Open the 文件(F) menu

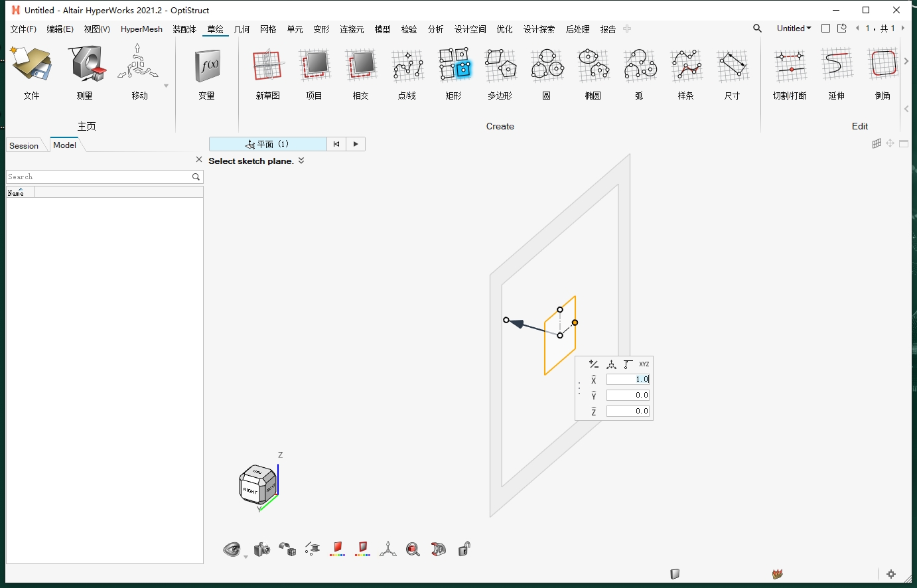(23, 29)
